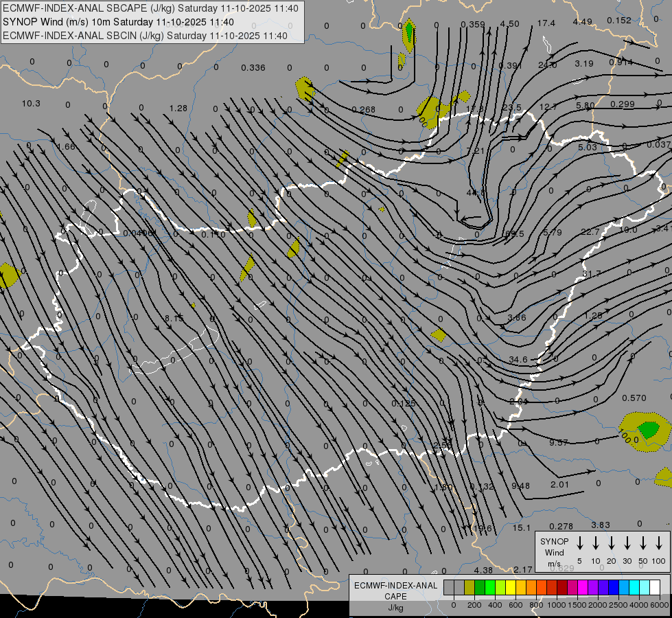Click the 10 m/s wind arrow in legend

pos(595,543)
